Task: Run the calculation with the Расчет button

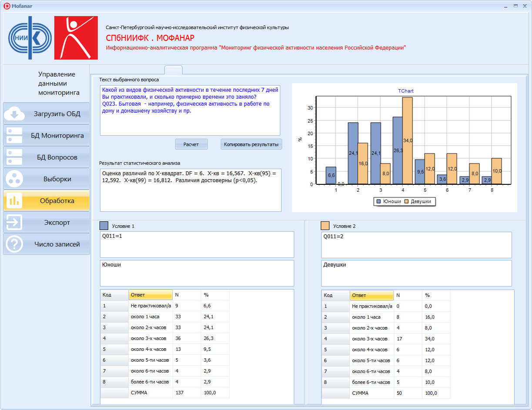Action: tap(191, 144)
